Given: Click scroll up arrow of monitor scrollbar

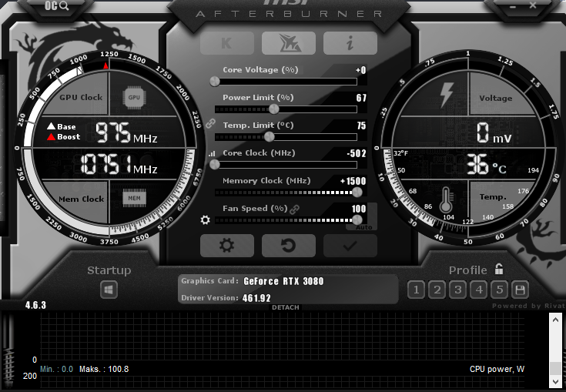Looking at the screenshot, I should click(x=555, y=320).
